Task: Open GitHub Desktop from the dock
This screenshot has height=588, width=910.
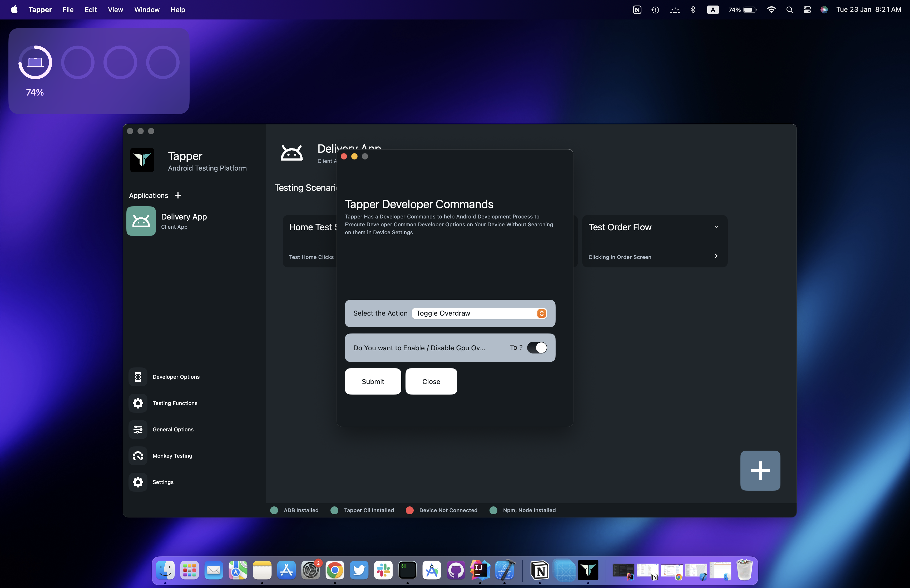Action: click(456, 570)
